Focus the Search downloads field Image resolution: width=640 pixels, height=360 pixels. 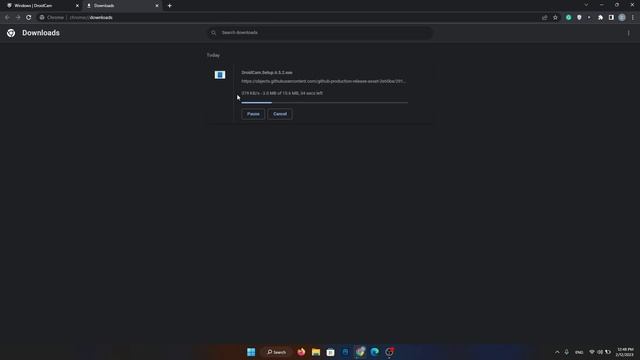(x=320, y=33)
